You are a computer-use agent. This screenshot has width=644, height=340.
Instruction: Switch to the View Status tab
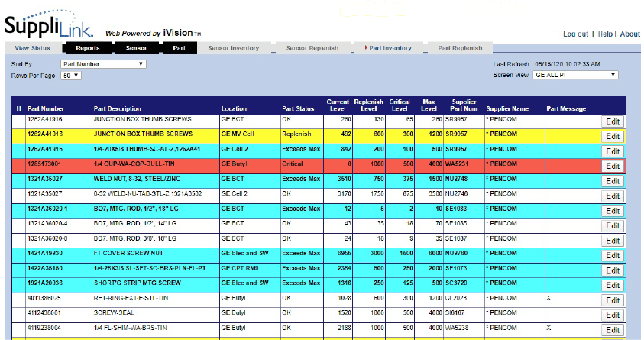32,48
